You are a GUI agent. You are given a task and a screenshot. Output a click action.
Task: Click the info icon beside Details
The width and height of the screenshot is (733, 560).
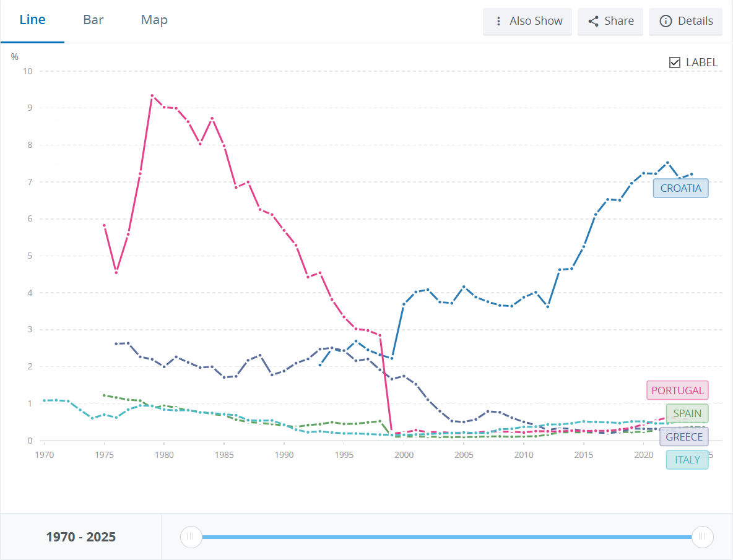pyautogui.click(x=666, y=22)
